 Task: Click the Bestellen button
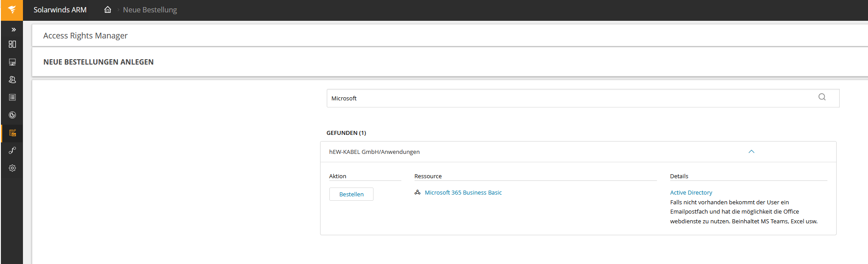pyautogui.click(x=351, y=194)
